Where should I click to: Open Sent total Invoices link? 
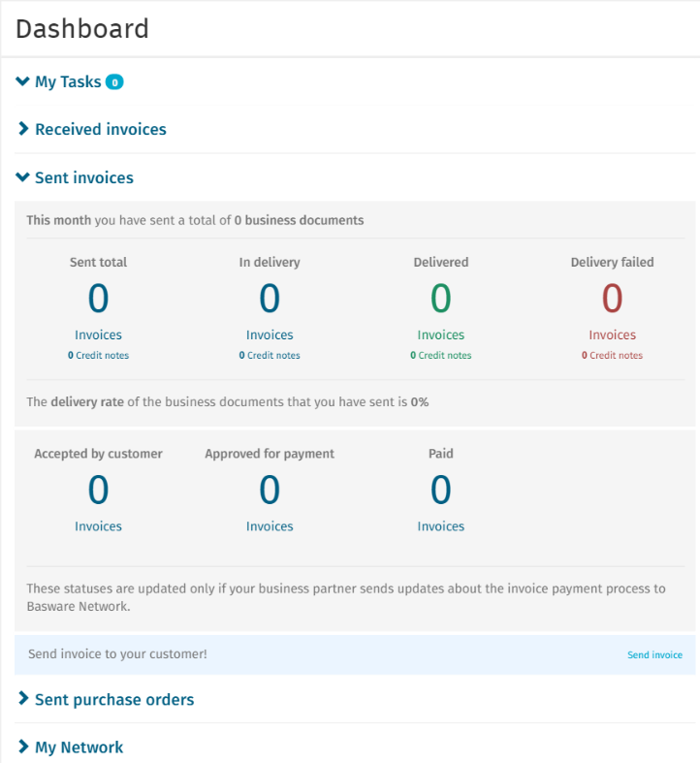pyautogui.click(x=99, y=335)
